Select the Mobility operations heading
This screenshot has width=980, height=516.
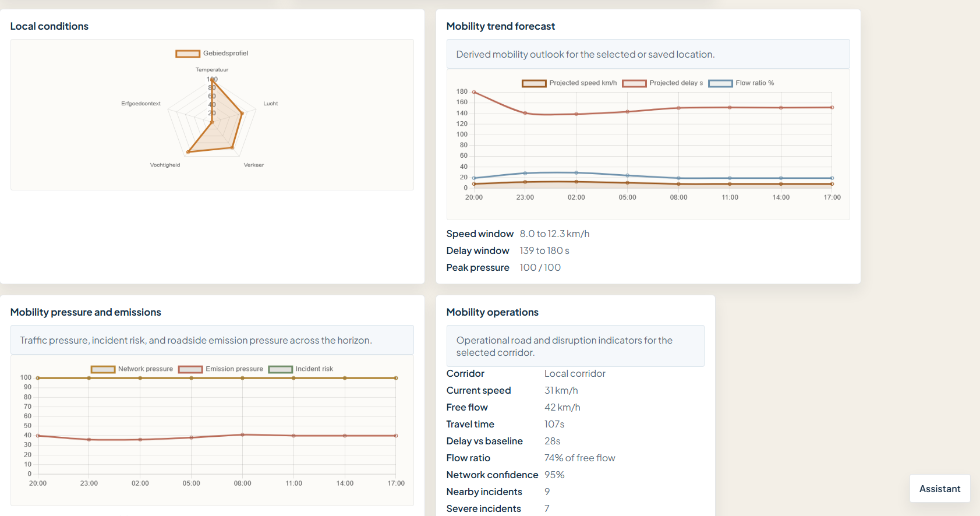pos(493,312)
